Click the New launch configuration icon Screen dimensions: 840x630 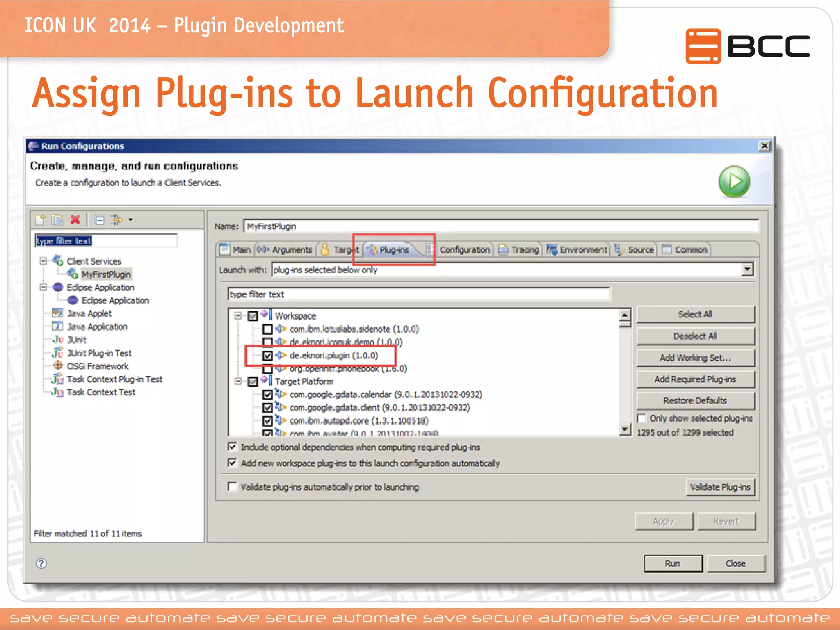pos(40,220)
